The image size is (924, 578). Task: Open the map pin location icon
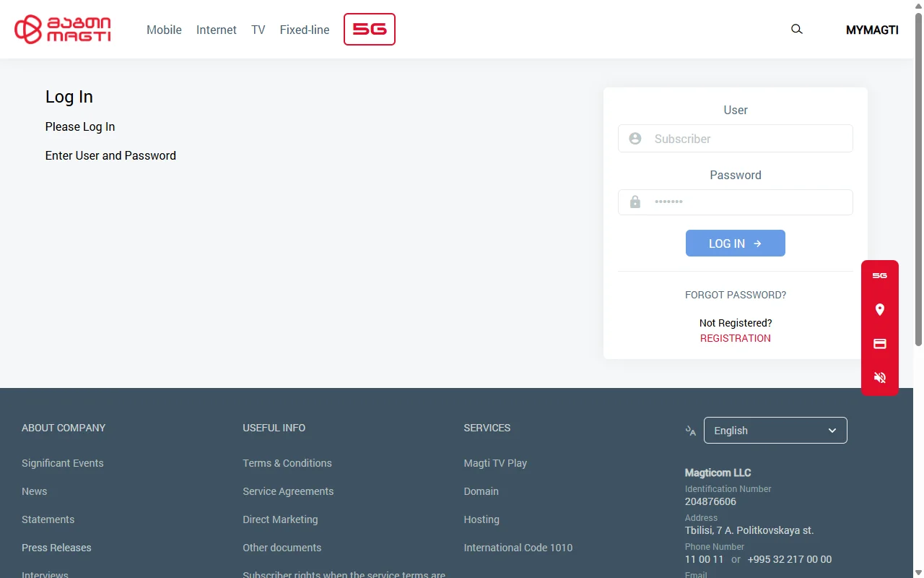point(880,310)
